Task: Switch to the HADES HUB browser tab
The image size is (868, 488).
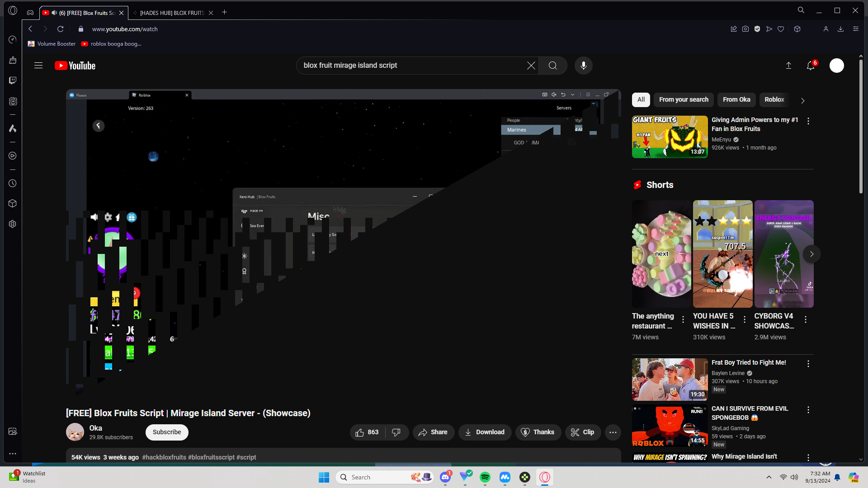Action: [x=172, y=13]
